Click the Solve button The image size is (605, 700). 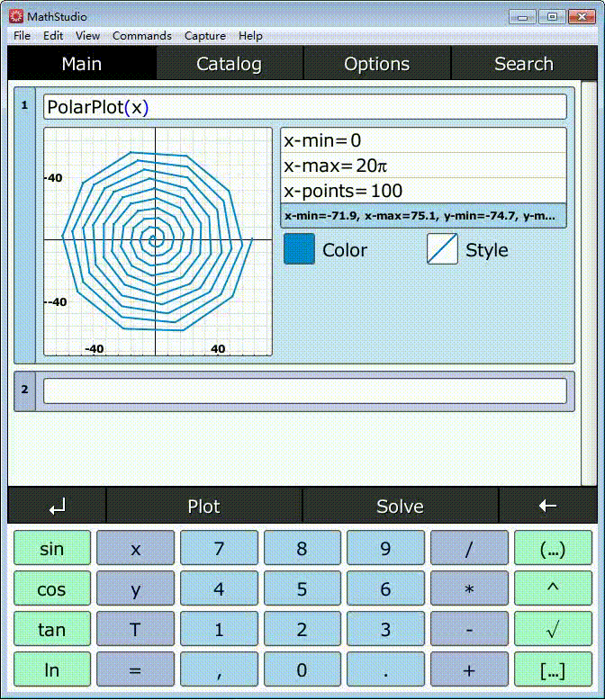pyautogui.click(x=400, y=507)
